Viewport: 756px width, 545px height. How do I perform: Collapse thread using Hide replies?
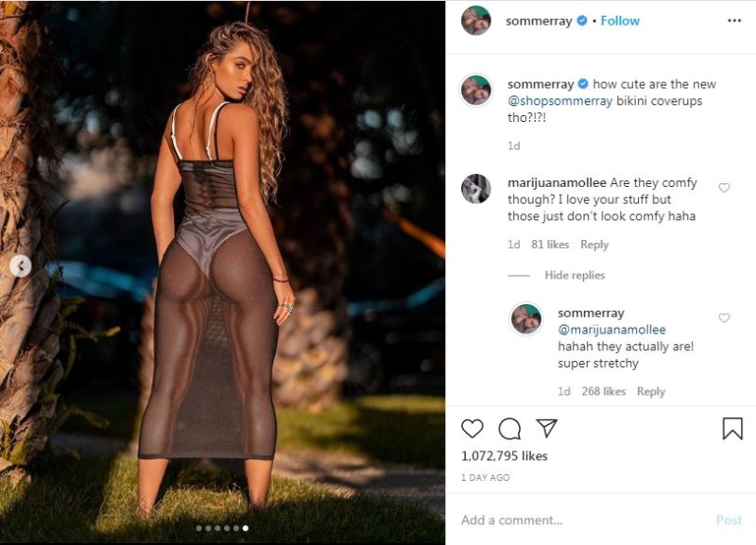coord(575,275)
